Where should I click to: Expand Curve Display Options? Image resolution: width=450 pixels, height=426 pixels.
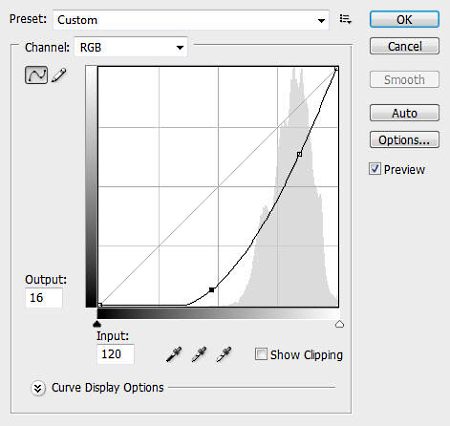click(38, 388)
